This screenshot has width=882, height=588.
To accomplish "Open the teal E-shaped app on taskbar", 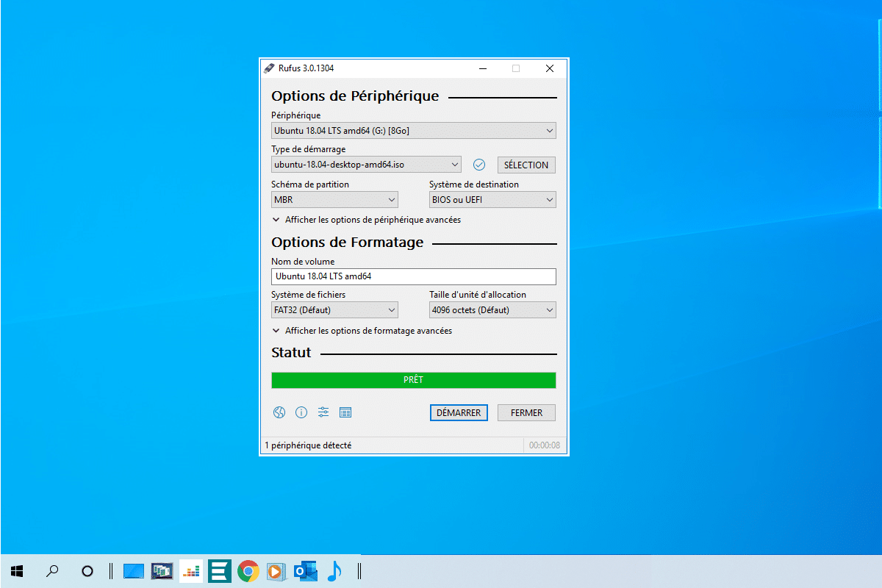I will (x=220, y=570).
